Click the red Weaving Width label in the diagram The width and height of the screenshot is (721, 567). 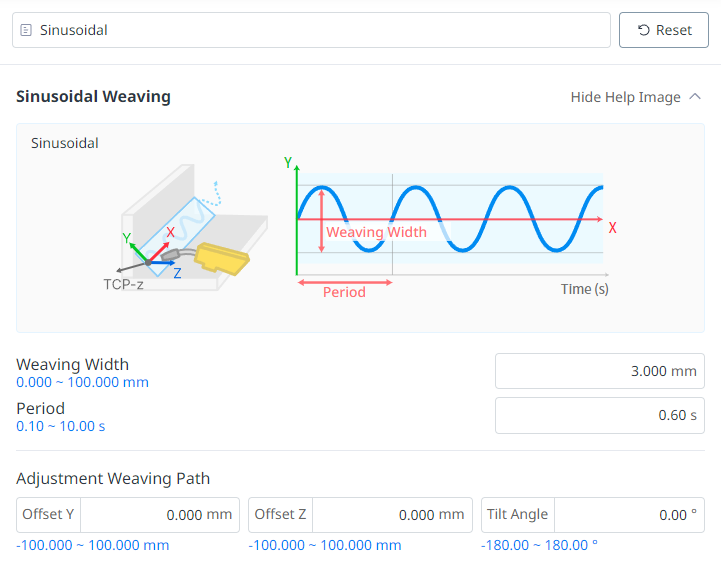(377, 232)
